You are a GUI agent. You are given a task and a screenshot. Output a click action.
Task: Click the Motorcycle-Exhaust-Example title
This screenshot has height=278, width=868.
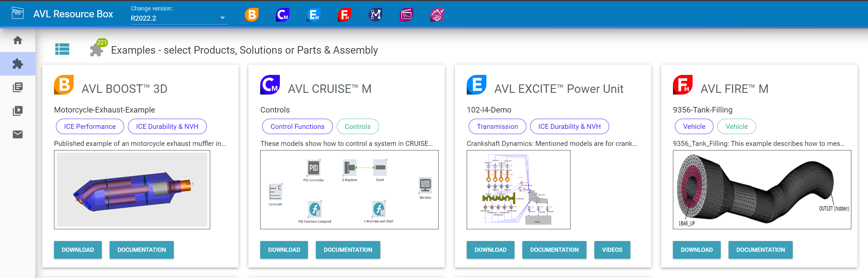tap(104, 110)
